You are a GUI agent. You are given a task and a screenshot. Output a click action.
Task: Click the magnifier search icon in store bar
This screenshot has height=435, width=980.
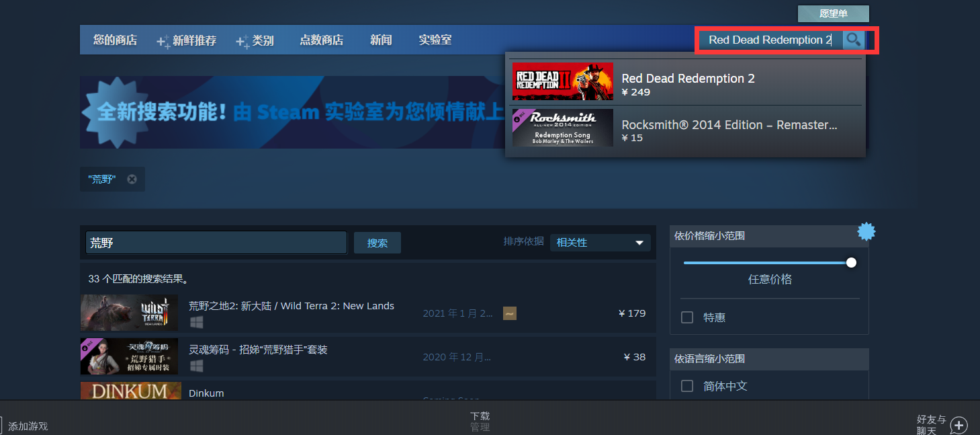click(x=853, y=40)
